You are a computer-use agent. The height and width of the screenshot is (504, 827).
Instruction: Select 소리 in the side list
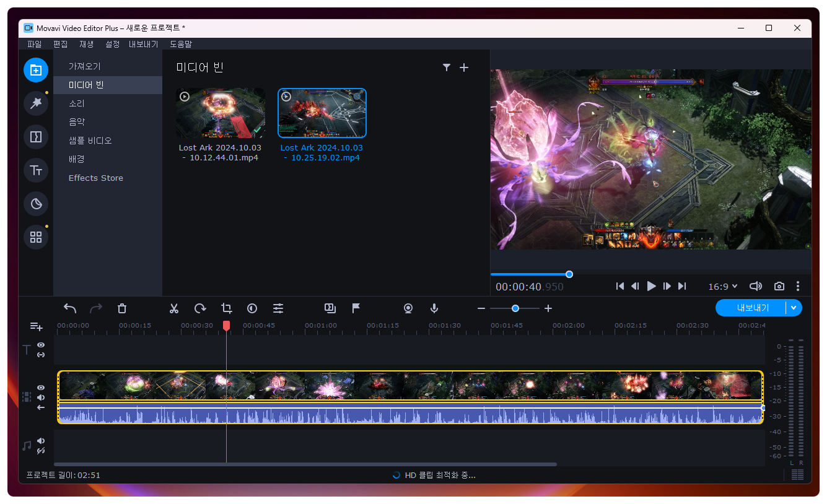(108, 103)
